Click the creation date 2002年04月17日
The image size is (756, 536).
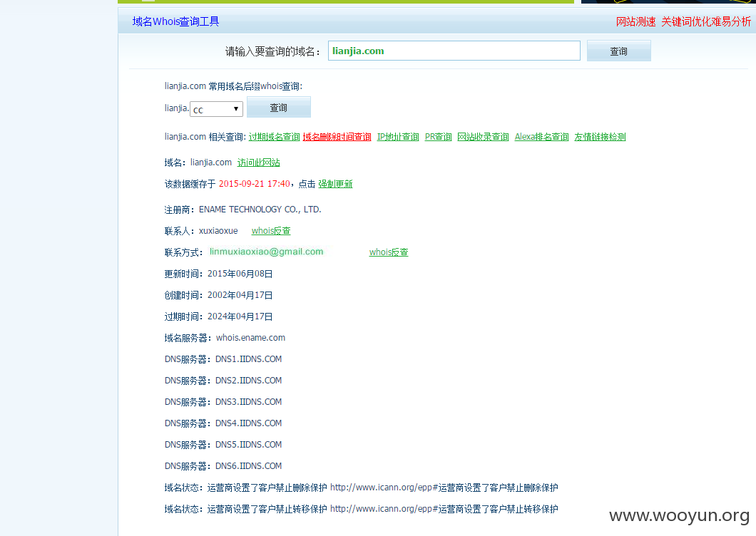coord(240,295)
